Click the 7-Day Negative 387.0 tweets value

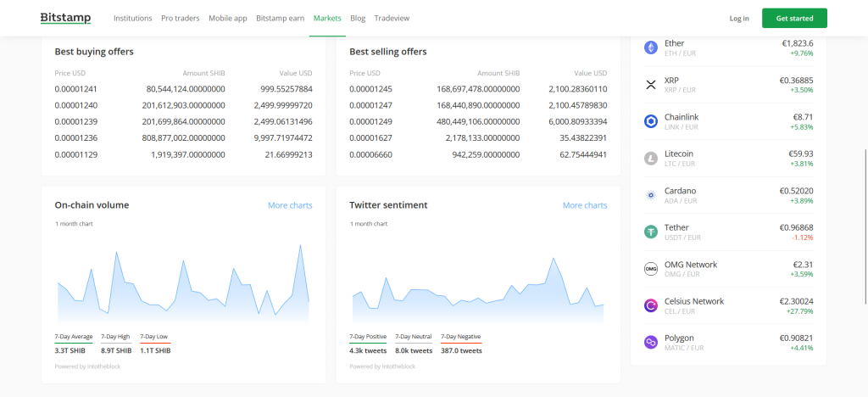[461, 351]
